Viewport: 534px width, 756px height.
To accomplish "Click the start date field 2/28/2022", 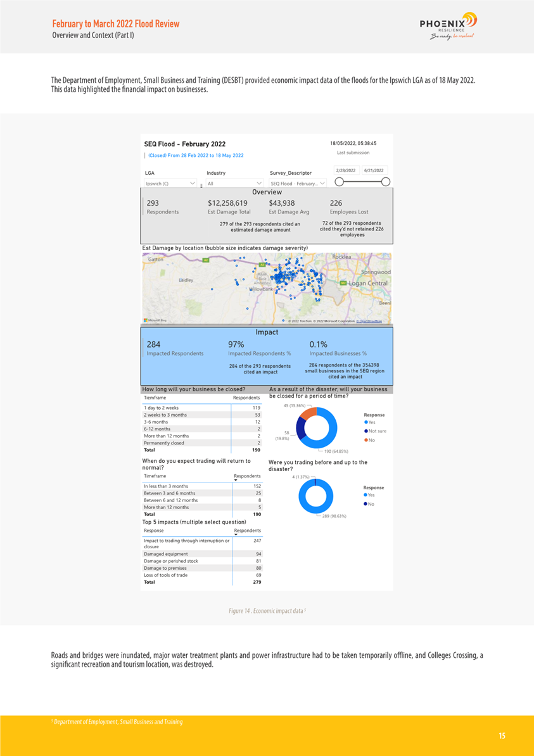I will [x=346, y=170].
